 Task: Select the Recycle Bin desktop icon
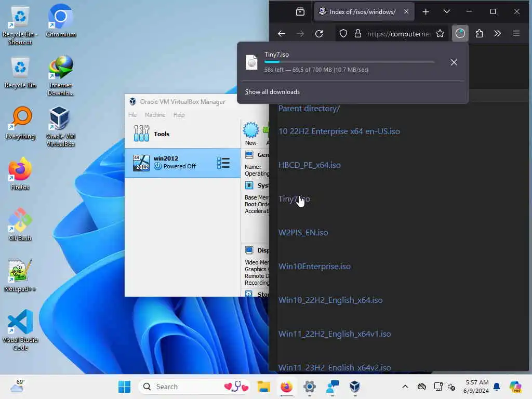(20, 73)
